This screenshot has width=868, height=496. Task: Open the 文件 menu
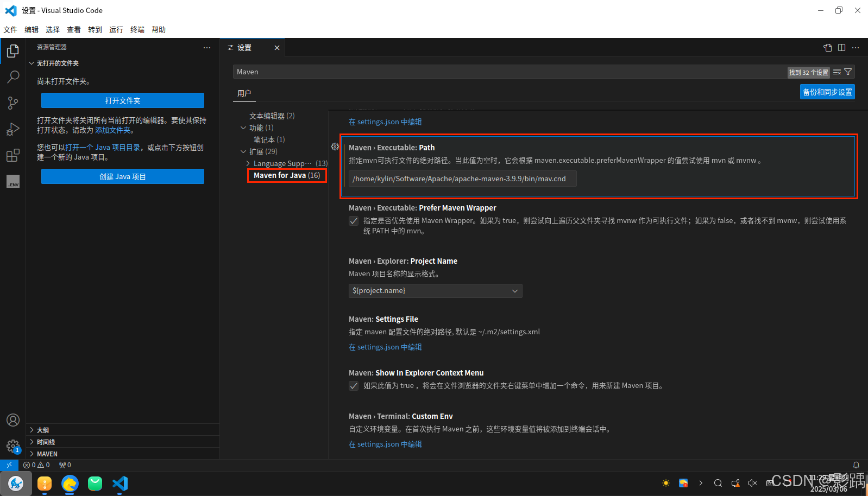pyautogui.click(x=10, y=30)
